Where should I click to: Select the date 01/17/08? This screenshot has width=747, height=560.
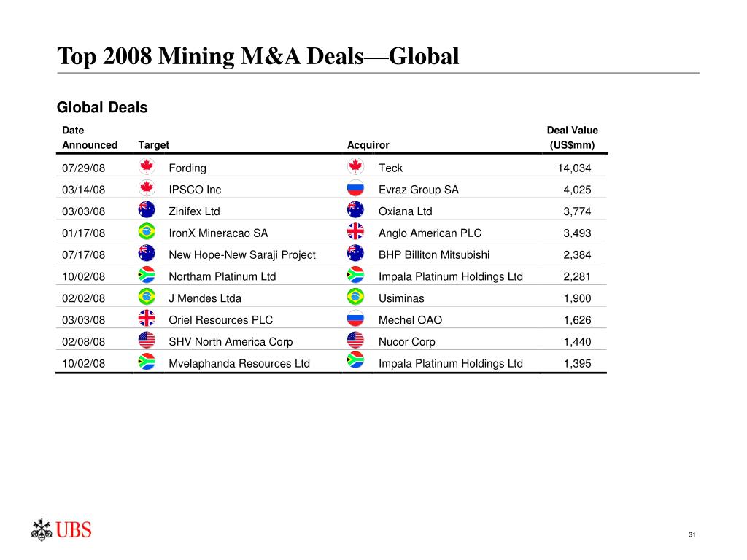click(83, 233)
